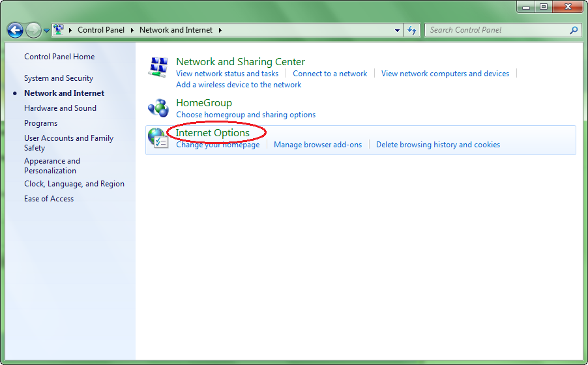Maximize the Control Panel window

(x=544, y=7)
